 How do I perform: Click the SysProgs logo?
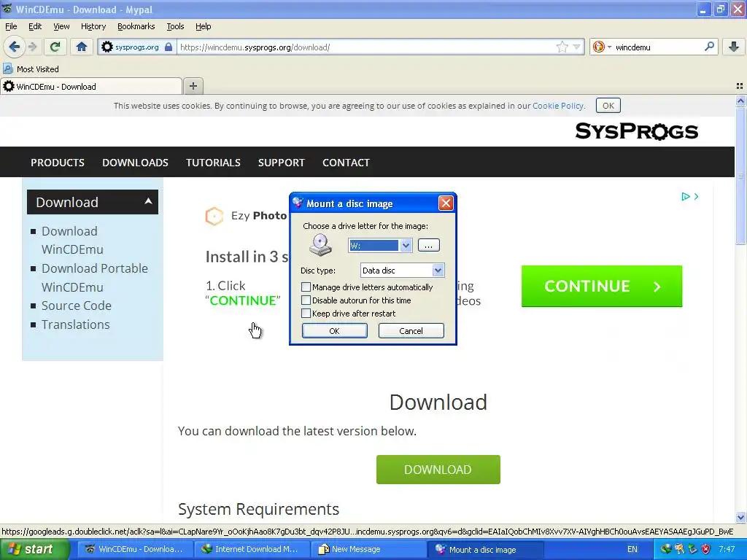coord(636,131)
